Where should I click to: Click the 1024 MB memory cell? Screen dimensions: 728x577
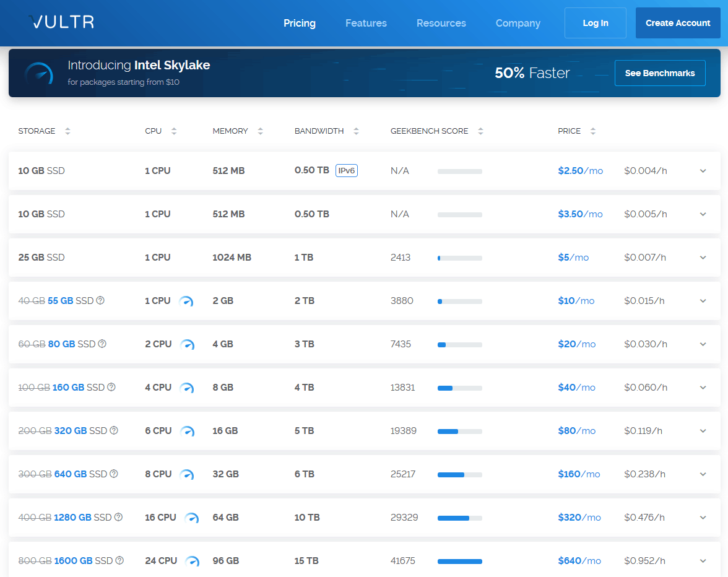(x=232, y=258)
